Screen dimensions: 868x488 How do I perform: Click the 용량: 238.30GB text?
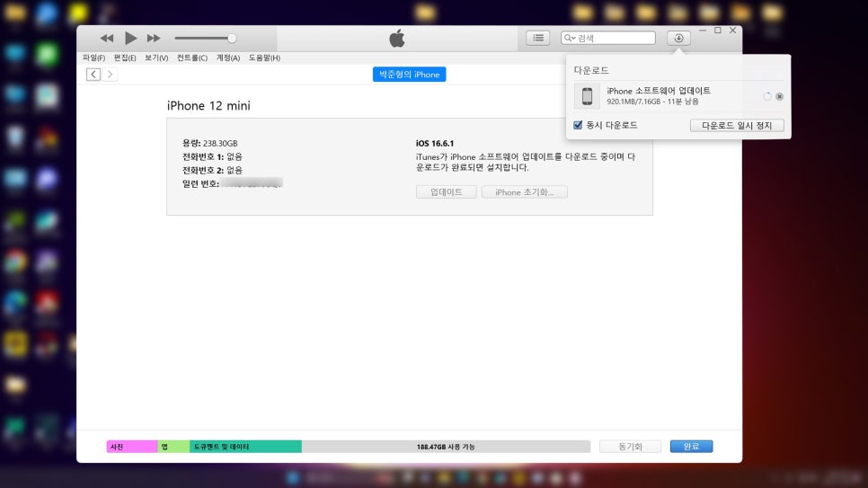point(209,144)
